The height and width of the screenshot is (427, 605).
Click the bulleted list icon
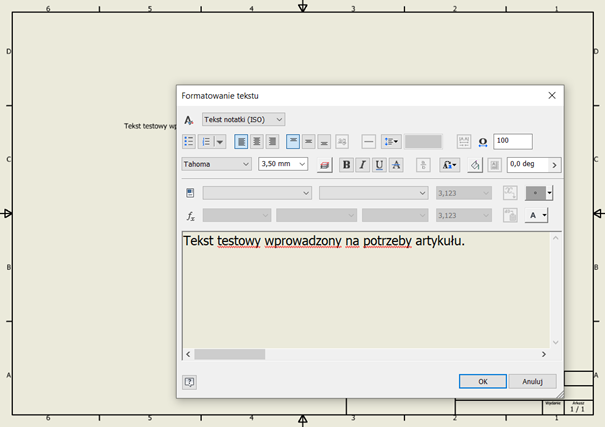pyautogui.click(x=189, y=142)
